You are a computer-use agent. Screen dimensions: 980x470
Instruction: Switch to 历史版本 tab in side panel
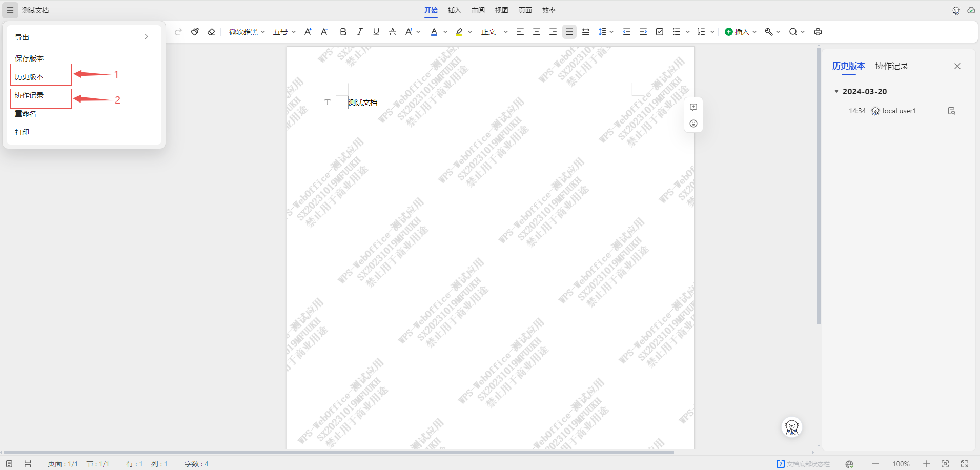(x=849, y=66)
